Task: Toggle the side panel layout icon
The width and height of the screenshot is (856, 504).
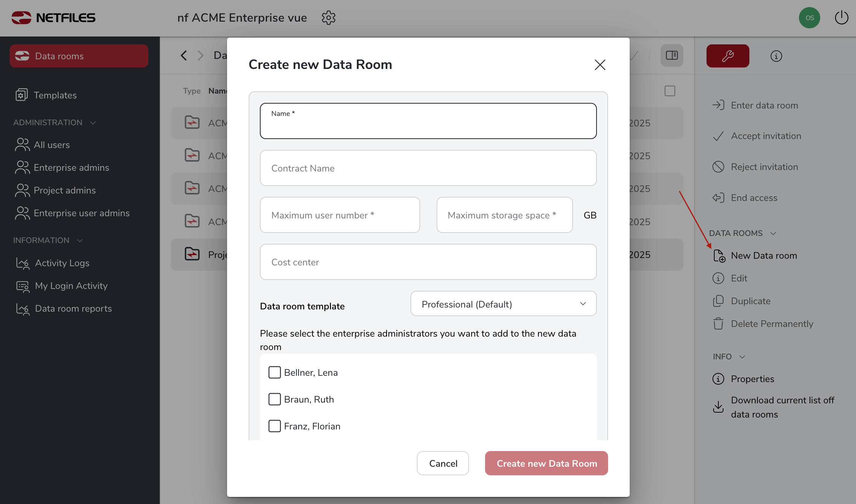Action: click(x=671, y=56)
